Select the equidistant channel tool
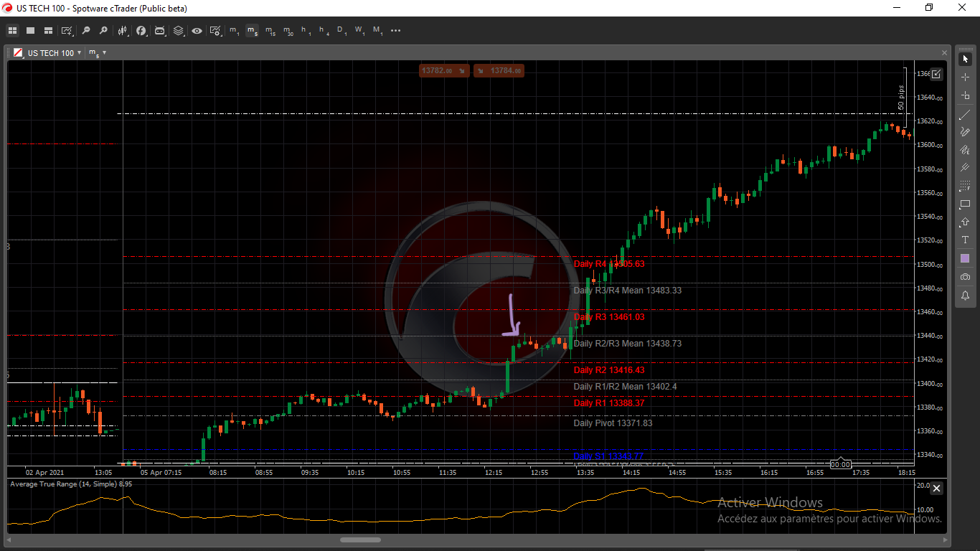 coord(965,150)
